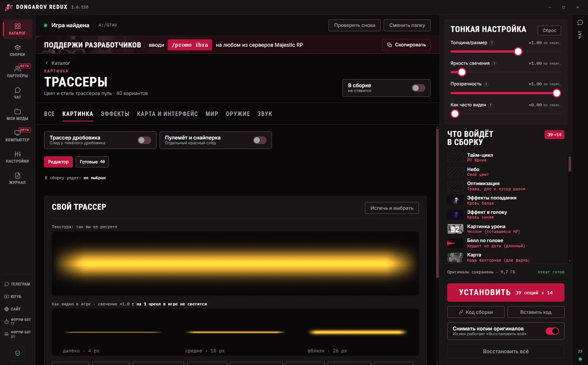Click the green shield icon in sidebar

click(x=17, y=353)
